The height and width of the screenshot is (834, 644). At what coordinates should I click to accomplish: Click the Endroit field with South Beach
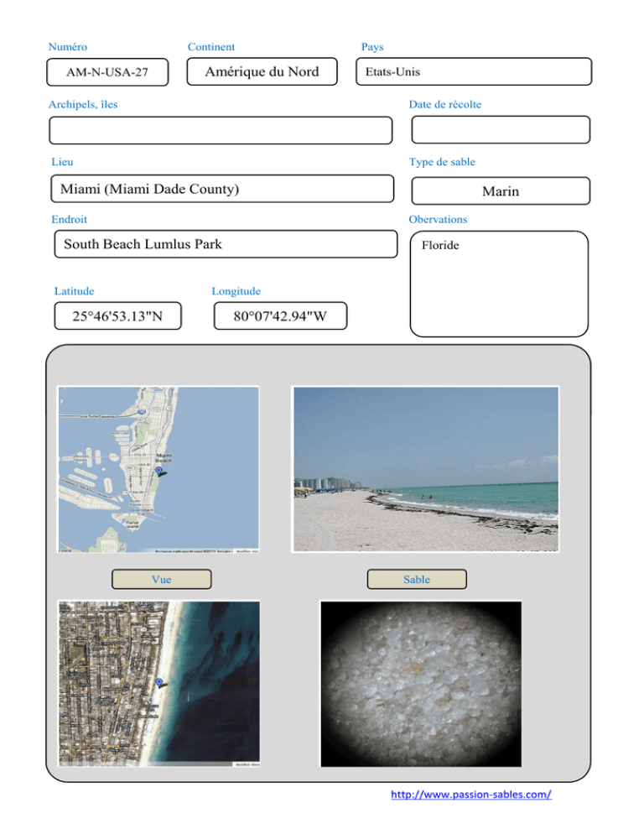coord(223,244)
